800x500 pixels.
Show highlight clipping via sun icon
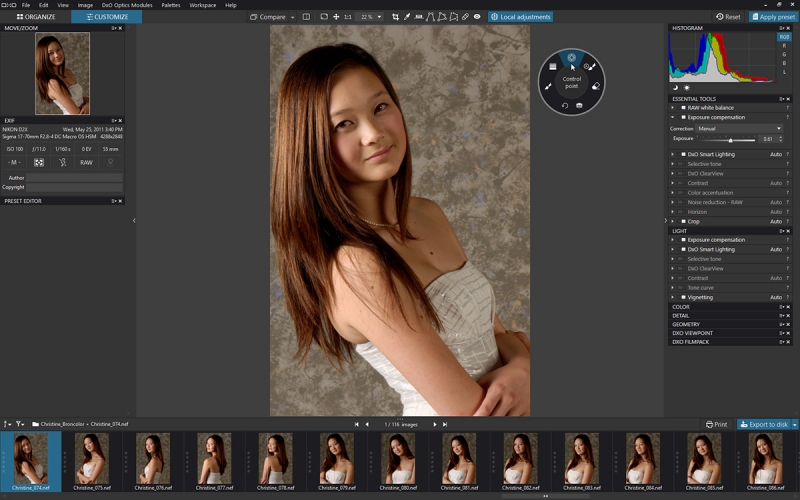point(687,88)
